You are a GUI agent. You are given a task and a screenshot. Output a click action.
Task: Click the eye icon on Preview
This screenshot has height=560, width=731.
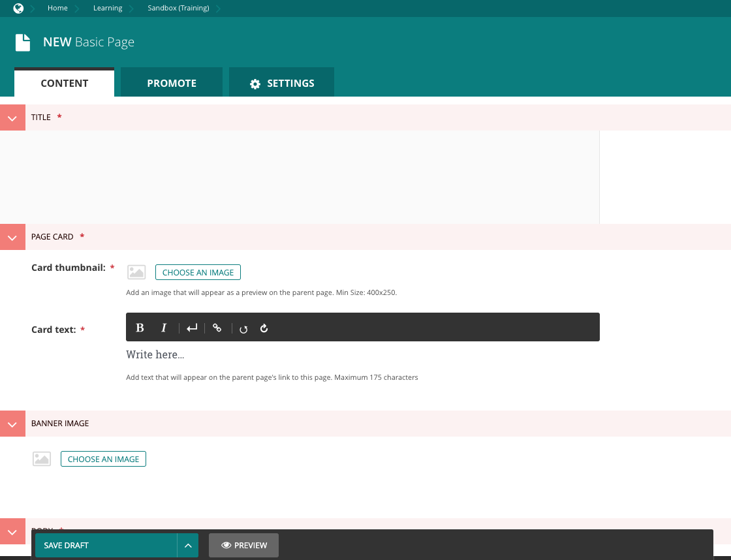[226, 545]
